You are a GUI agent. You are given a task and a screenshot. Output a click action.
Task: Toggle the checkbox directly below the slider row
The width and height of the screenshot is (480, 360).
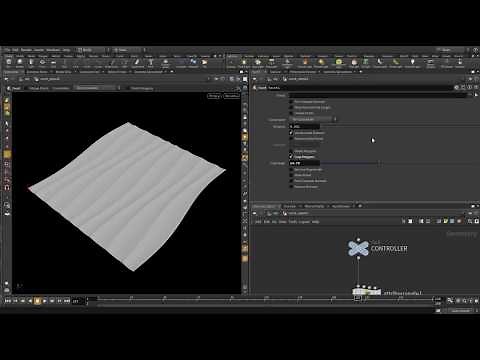[291, 170]
